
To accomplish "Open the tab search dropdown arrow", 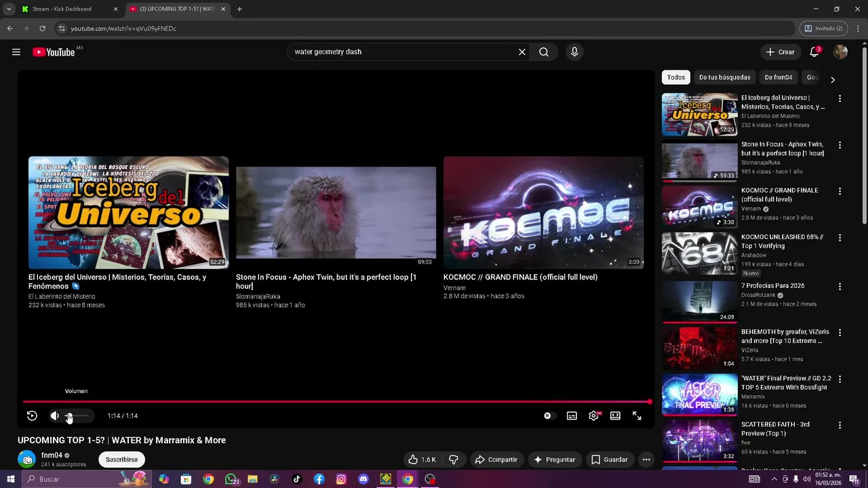I will click(x=8, y=9).
